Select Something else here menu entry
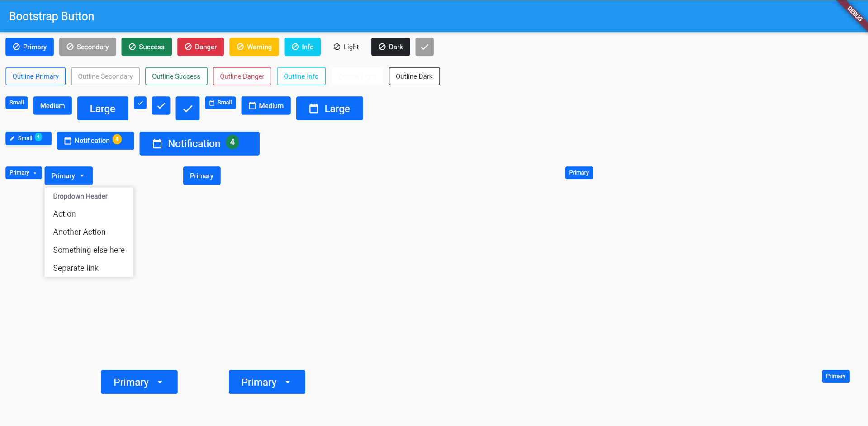 click(x=89, y=250)
